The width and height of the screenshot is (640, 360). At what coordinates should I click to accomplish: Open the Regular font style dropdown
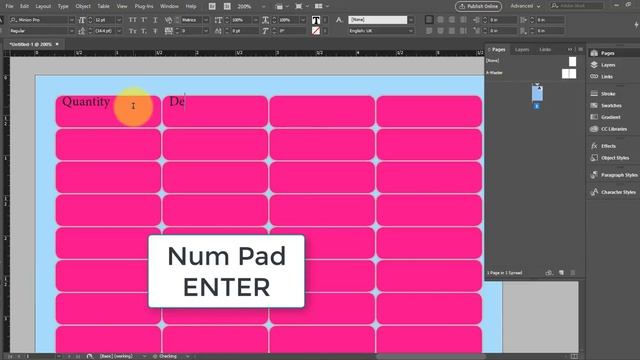(72, 31)
